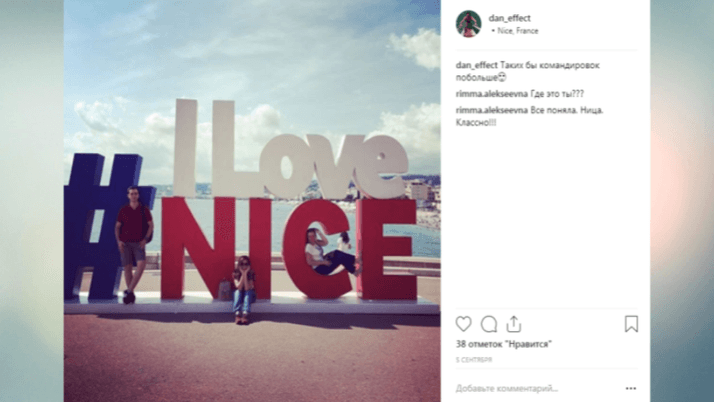The height and width of the screenshot is (402, 714).
Task: Focus the Добавьте комментарий input field
Action: 537,388
